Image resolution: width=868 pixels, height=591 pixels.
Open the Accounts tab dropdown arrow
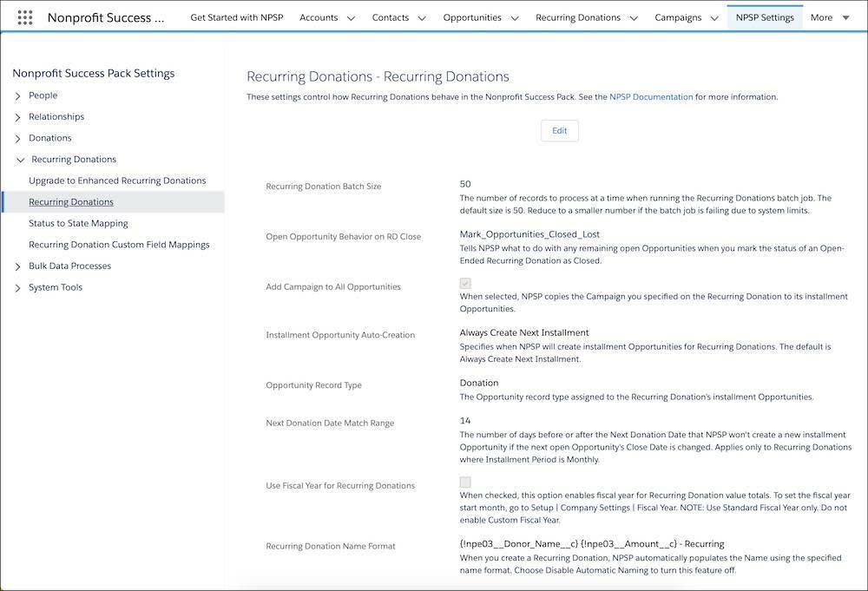(351, 18)
